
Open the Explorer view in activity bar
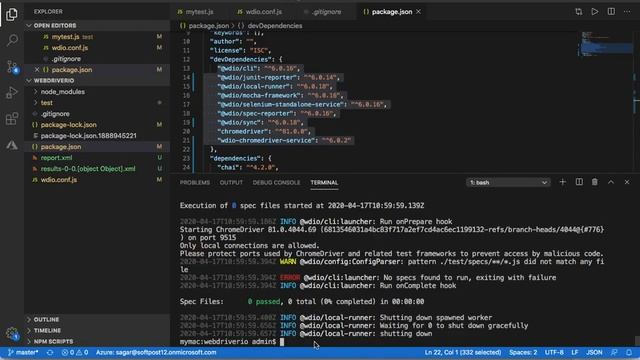[x=12, y=14]
